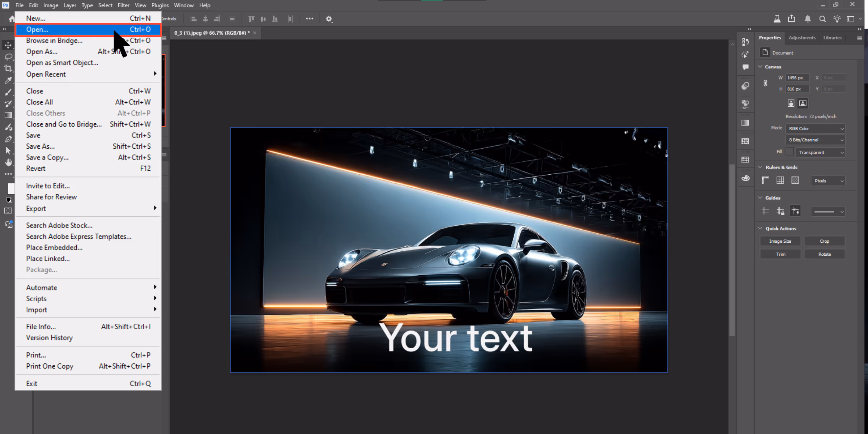
Task: Click the search magnifier icon
Action: click(822, 19)
